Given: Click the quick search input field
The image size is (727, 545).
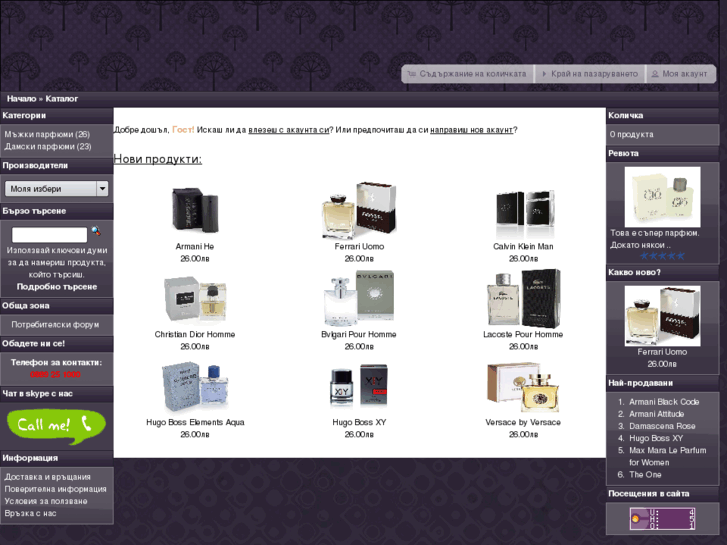Looking at the screenshot, I should pos(49,235).
